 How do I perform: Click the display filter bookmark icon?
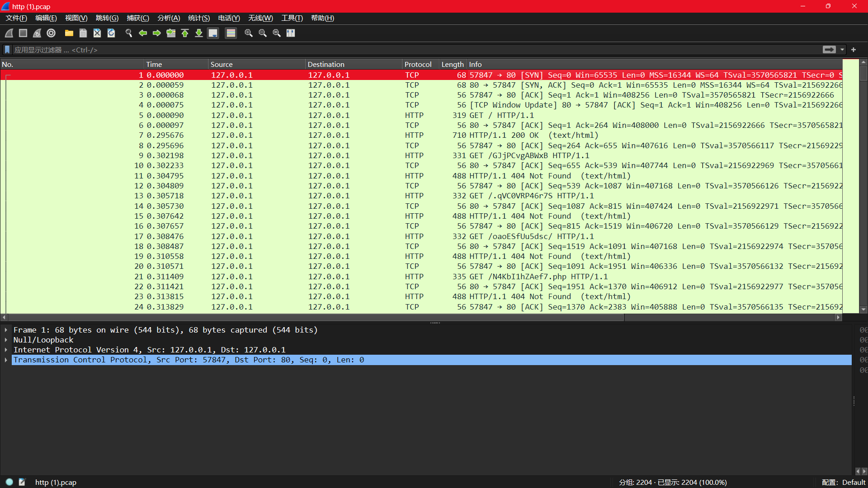(7, 50)
